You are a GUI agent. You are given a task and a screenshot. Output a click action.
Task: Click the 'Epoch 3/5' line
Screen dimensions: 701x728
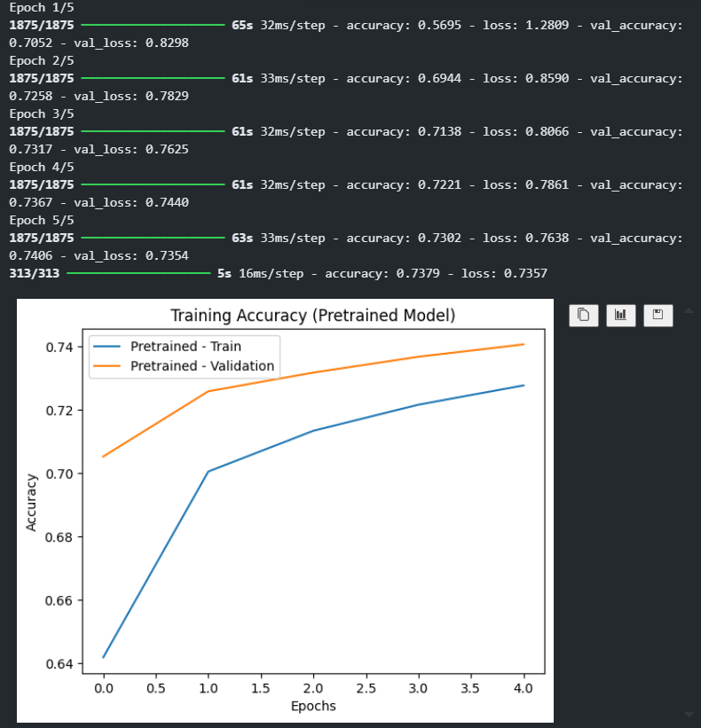42,114
